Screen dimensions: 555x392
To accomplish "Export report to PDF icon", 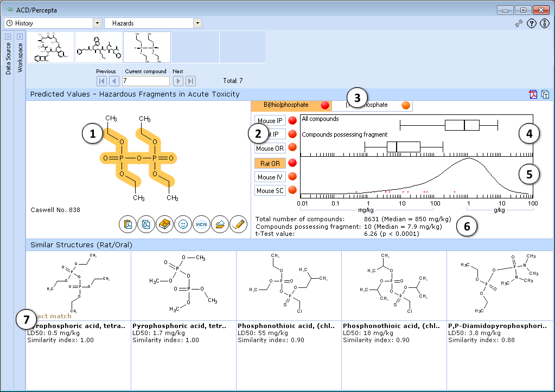I will click(x=533, y=94).
